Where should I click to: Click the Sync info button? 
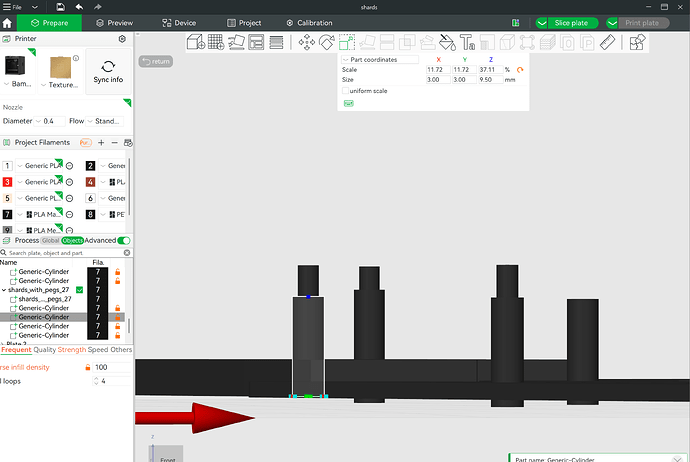click(108, 71)
